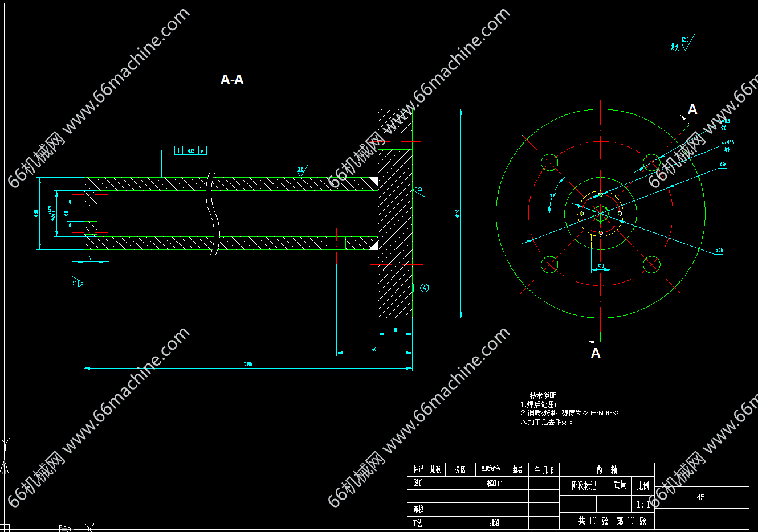This screenshot has width=758, height=532.
Task: Select the break line symbol on the shaft
Action: click(213, 214)
